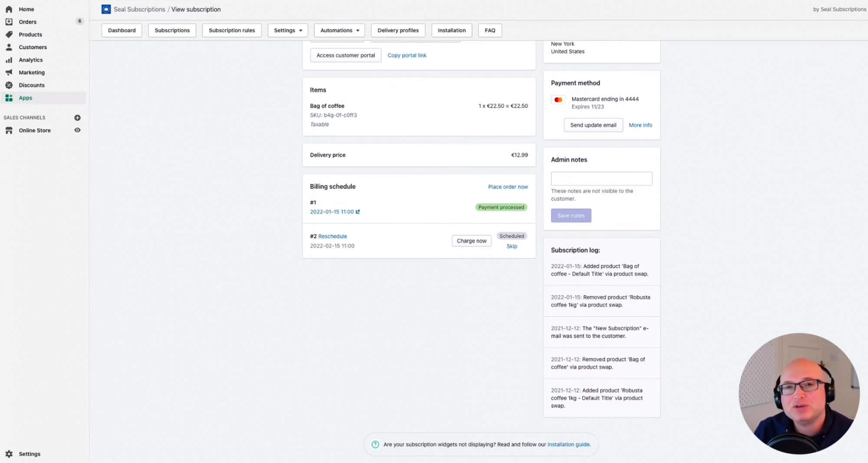Open the Home section in the sidebar
The width and height of the screenshot is (868, 463).
click(x=26, y=9)
